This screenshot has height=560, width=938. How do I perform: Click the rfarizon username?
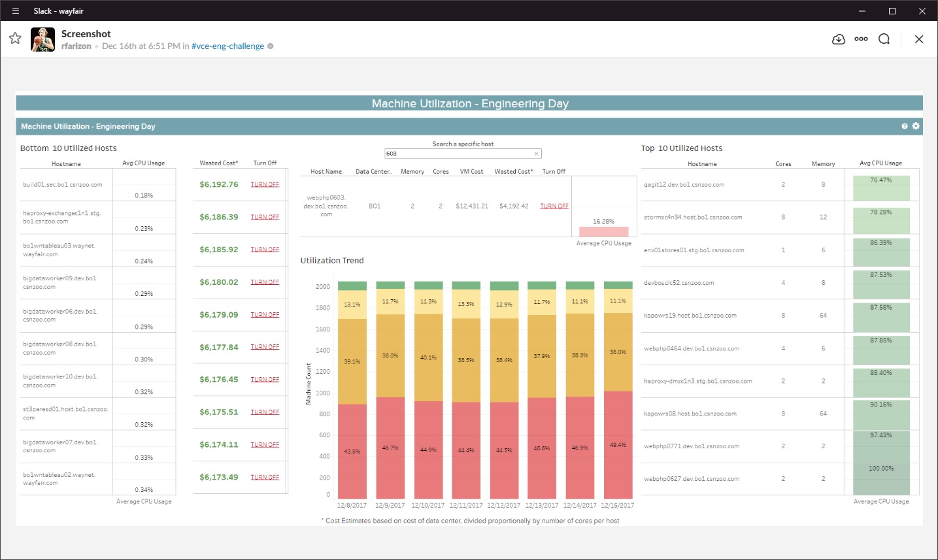76,46
